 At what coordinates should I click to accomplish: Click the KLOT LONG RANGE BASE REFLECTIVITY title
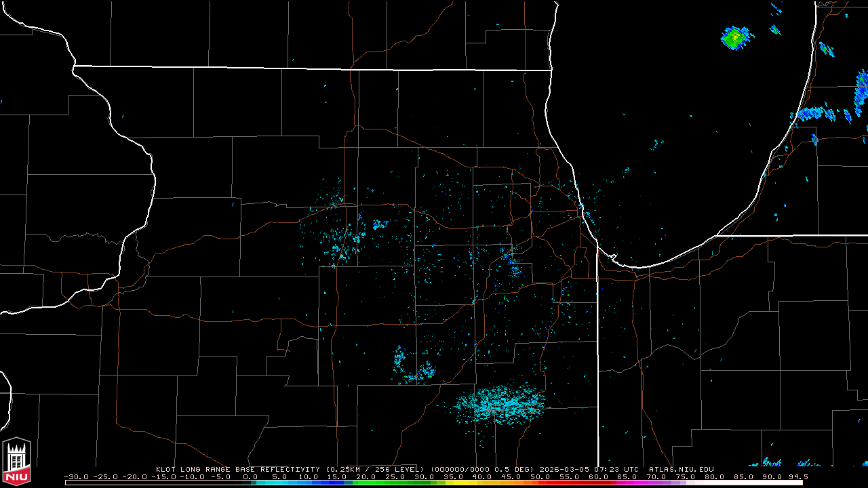tap(237, 469)
